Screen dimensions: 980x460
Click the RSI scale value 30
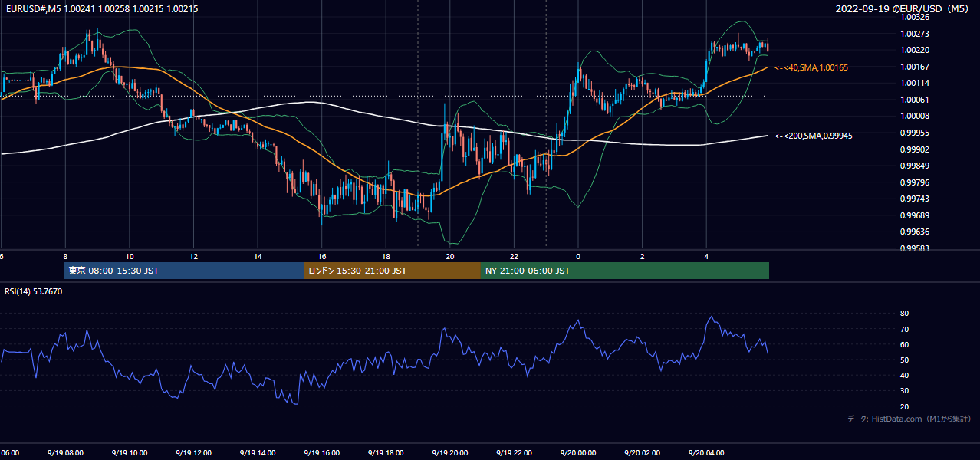904,391
